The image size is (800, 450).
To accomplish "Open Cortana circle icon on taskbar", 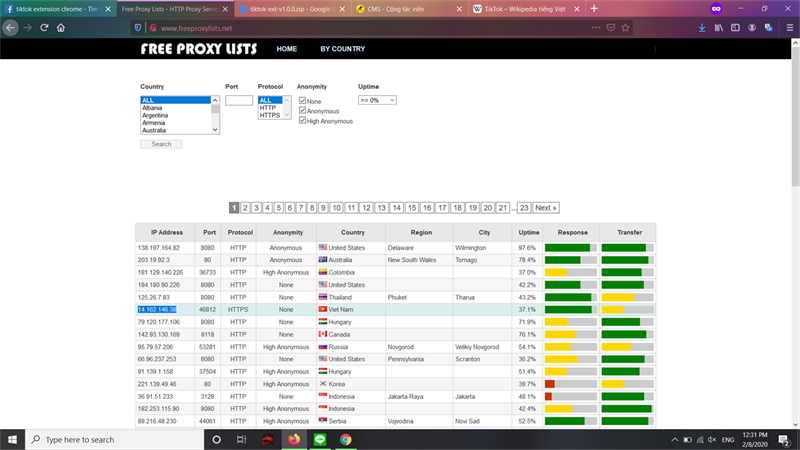I will (x=216, y=439).
